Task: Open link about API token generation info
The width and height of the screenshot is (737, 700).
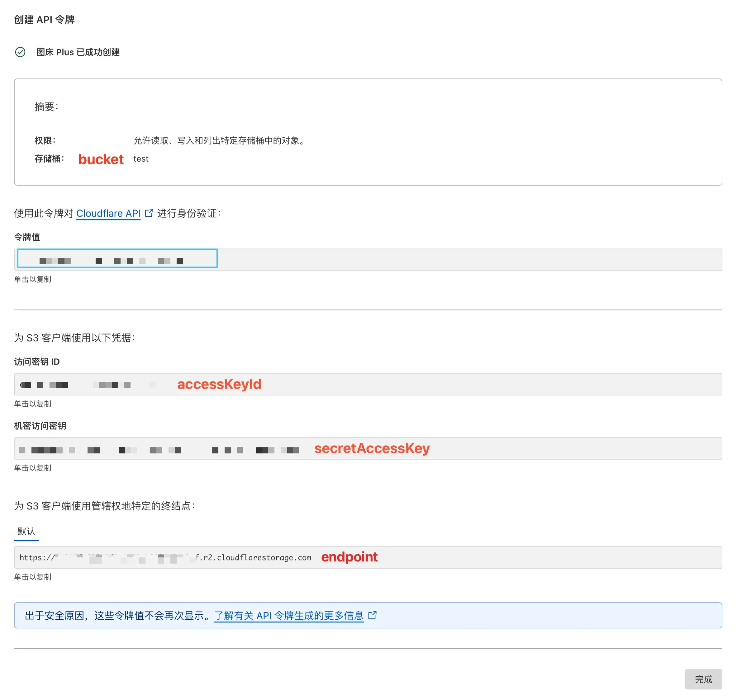Action: [289, 616]
